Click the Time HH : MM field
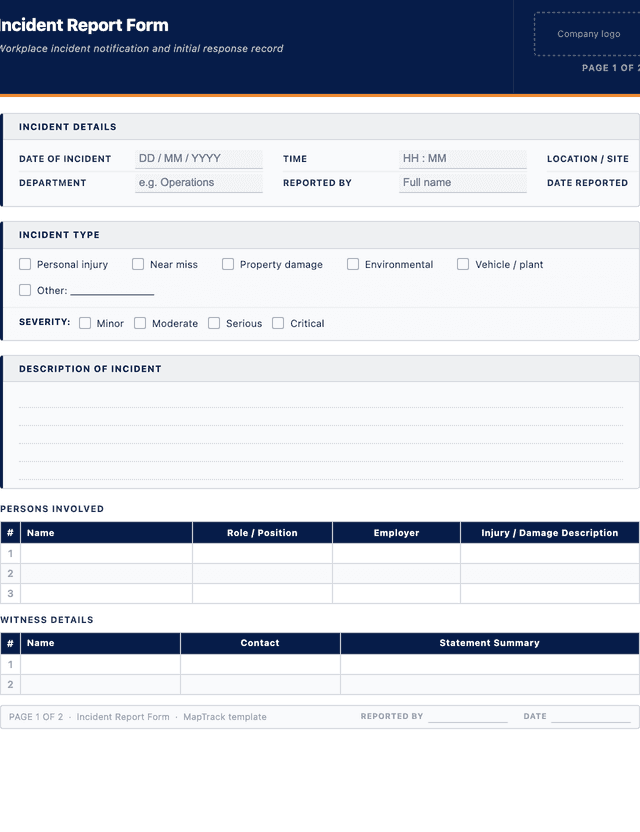640x832 pixels. [x=463, y=159]
